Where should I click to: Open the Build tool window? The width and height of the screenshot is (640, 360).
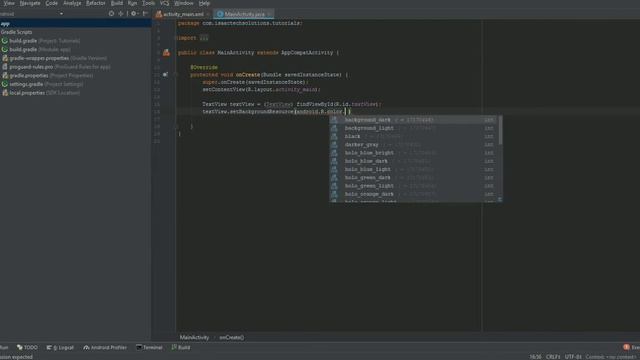tap(180, 348)
